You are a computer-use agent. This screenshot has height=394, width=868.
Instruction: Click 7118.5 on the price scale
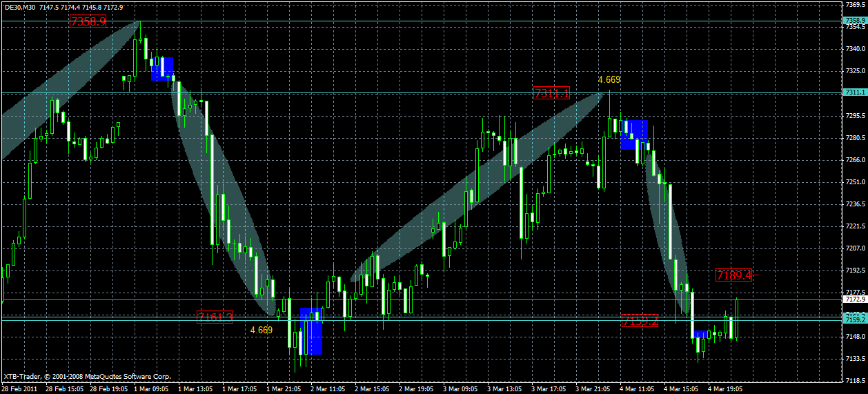[854, 381]
